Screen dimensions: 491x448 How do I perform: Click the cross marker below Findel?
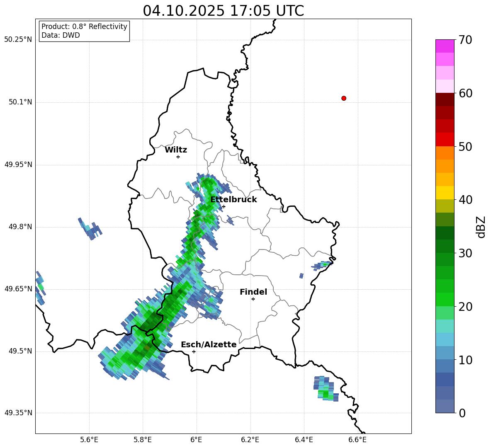coord(253,299)
